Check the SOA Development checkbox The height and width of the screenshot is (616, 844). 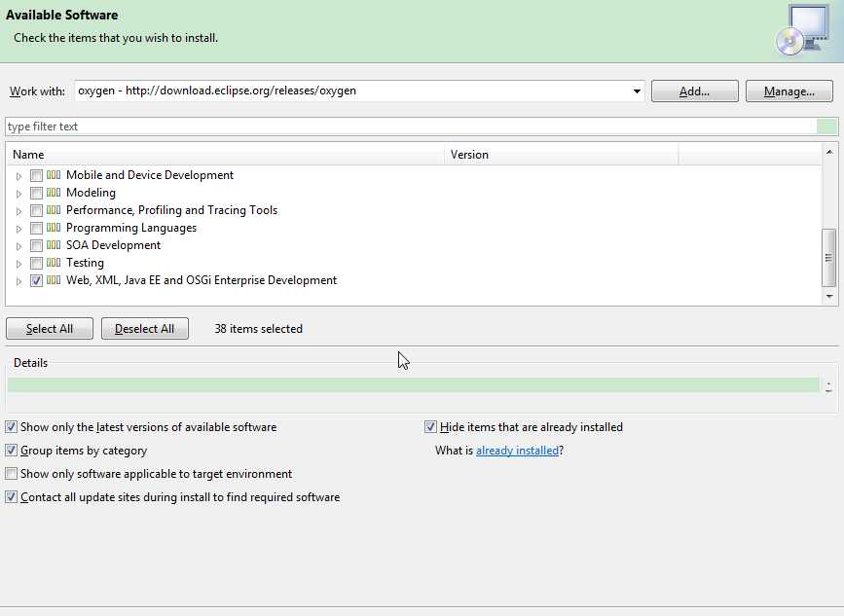(x=36, y=246)
